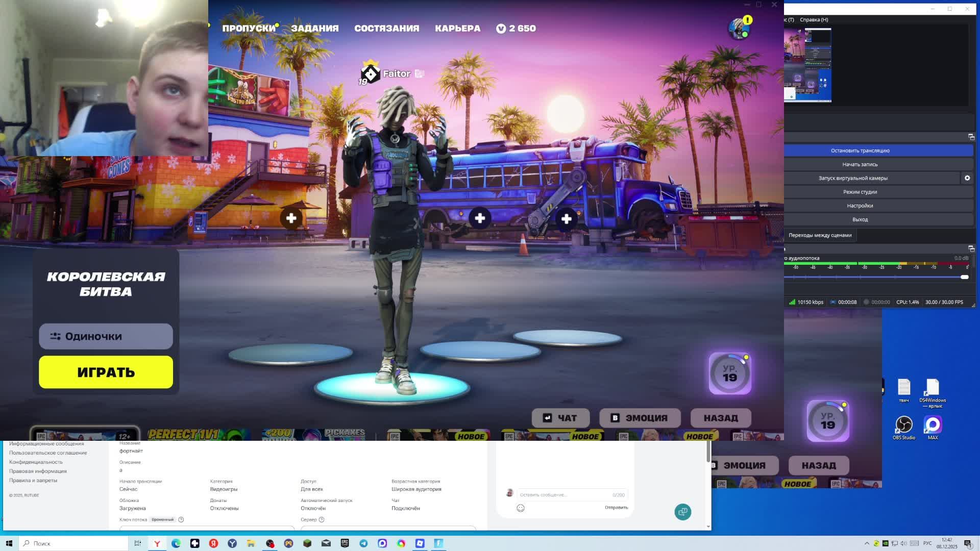Open the V-Bucks balance icon
Image resolution: width=980 pixels, height=551 pixels.
[501, 29]
